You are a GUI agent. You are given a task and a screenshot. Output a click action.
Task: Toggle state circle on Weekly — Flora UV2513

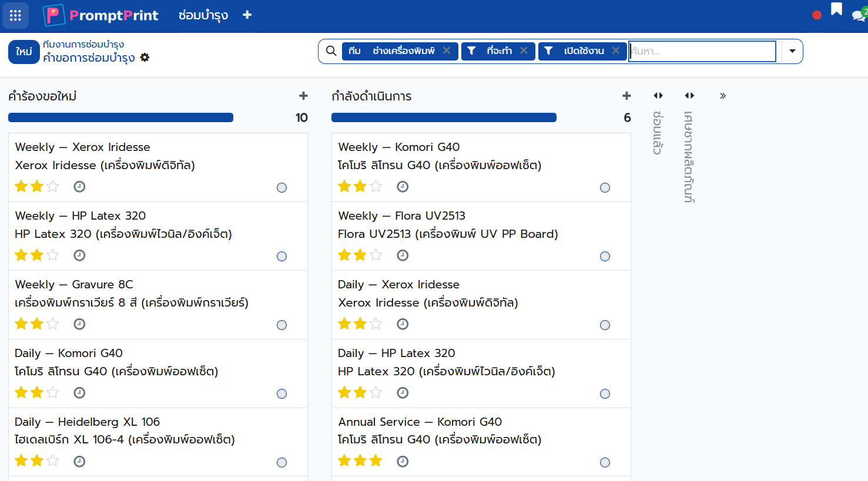coord(605,257)
